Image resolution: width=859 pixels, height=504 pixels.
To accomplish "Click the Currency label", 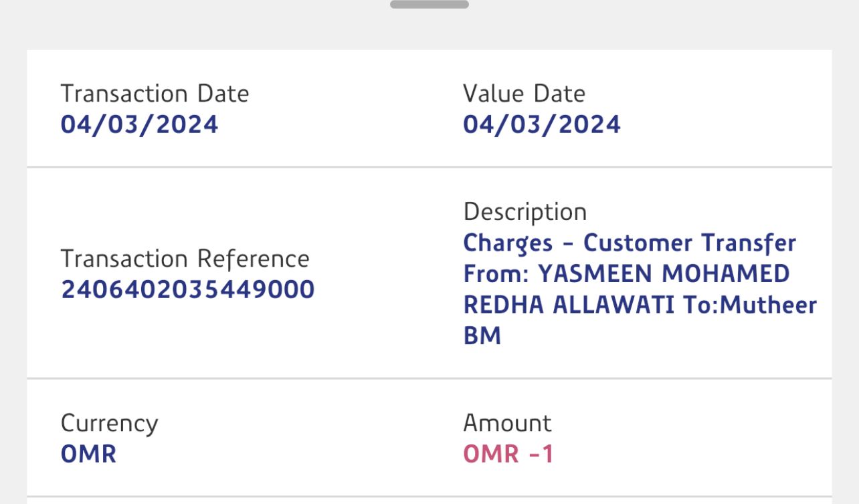I will pos(109,423).
